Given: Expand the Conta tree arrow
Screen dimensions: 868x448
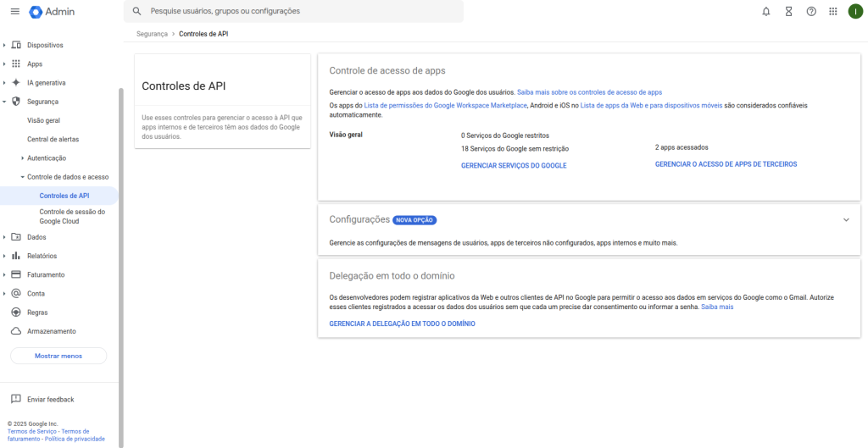Looking at the screenshot, I should pos(4,294).
